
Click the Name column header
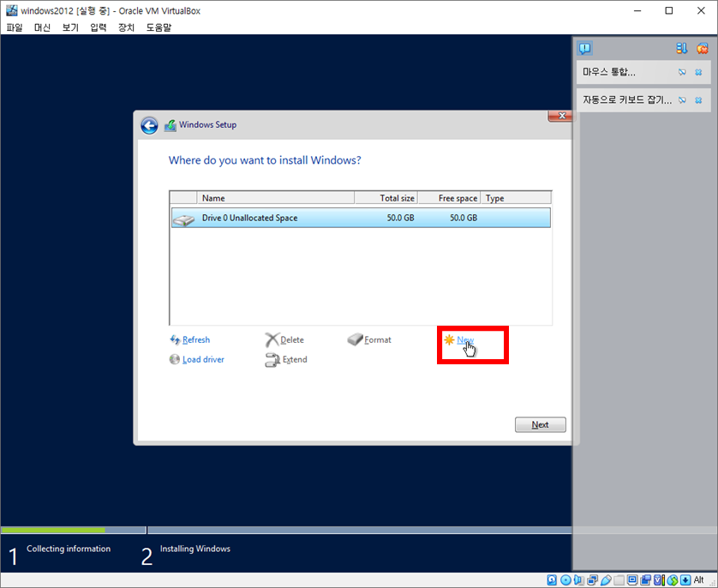tap(276, 198)
